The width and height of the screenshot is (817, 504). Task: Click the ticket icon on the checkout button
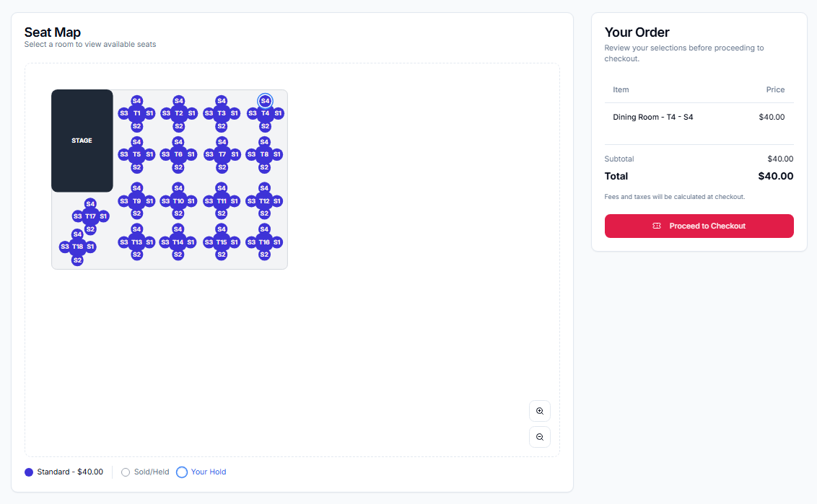pyautogui.click(x=657, y=226)
